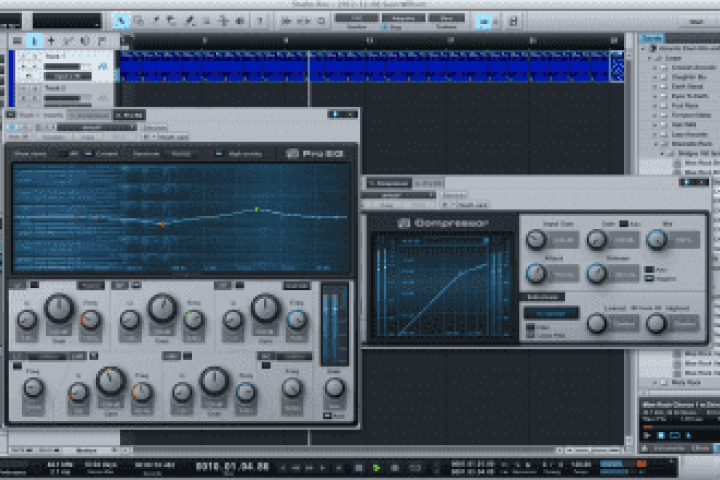The height and width of the screenshot is (480, 720).
Task: Adjust the Compressor Input Gain knob
Action: point(537,240)
